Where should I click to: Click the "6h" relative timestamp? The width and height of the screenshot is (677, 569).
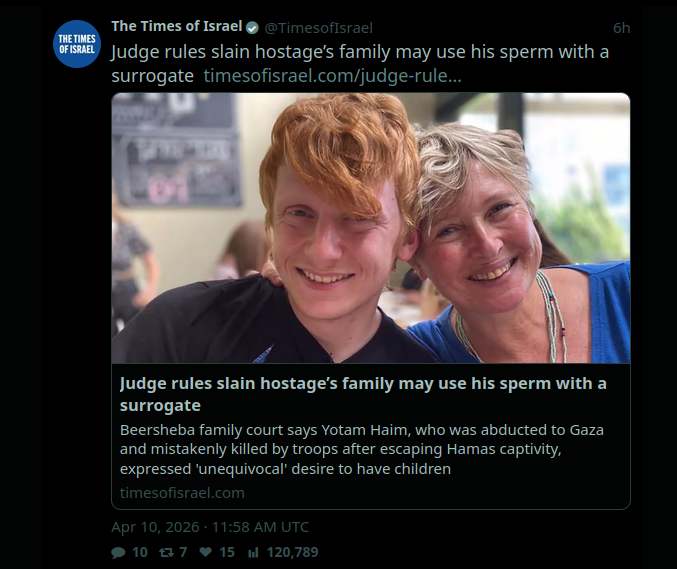621,28
